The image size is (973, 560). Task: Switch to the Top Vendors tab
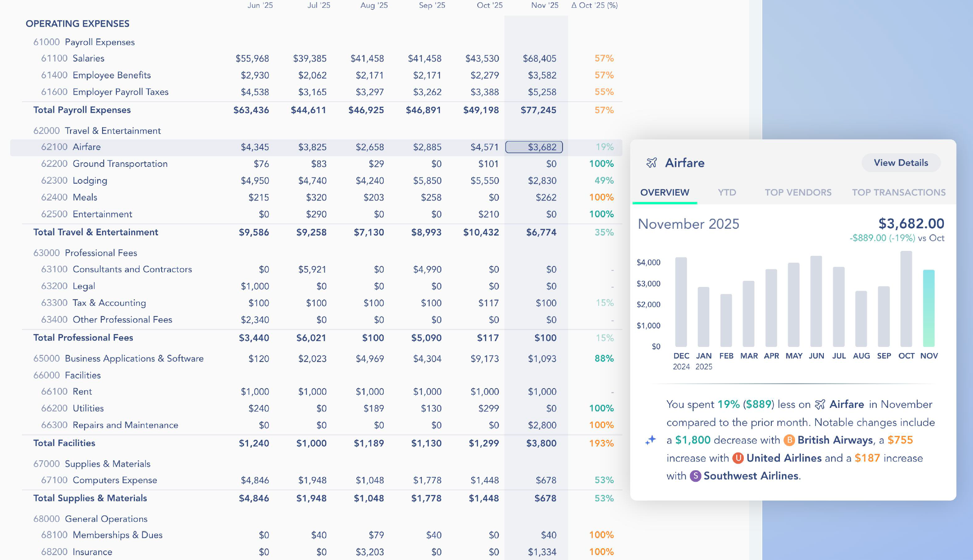click(798, 192)
